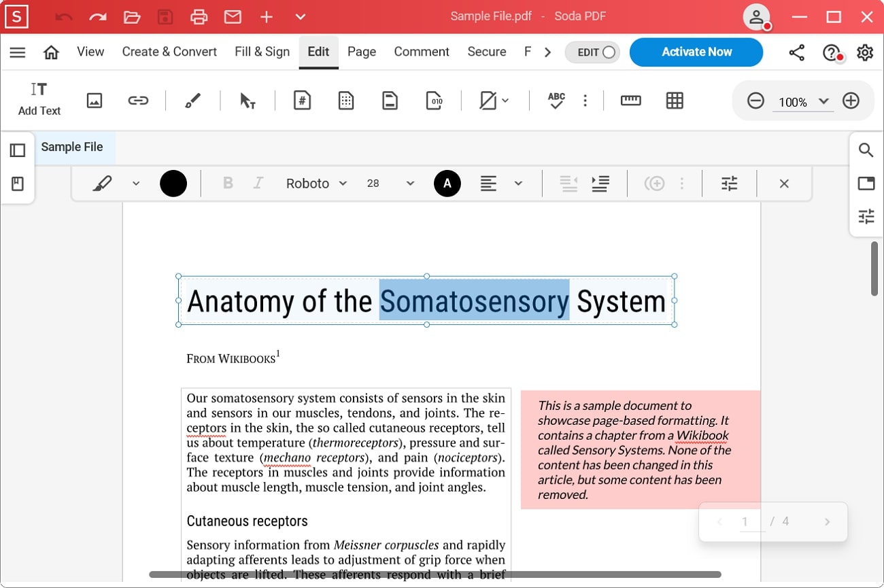Open settings gear icon
The width and height of the screenshot is (884, 588).
click(x=865, y=52)
